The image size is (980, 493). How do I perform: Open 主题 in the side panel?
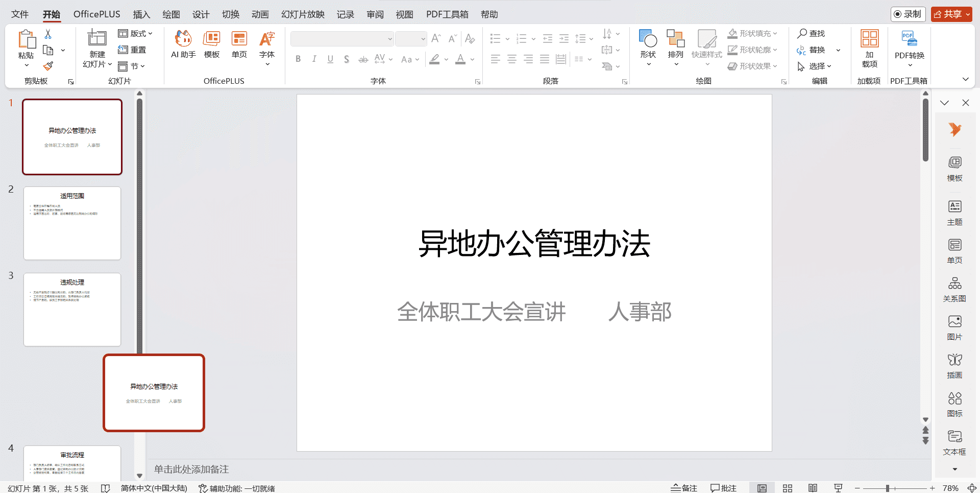954,213
